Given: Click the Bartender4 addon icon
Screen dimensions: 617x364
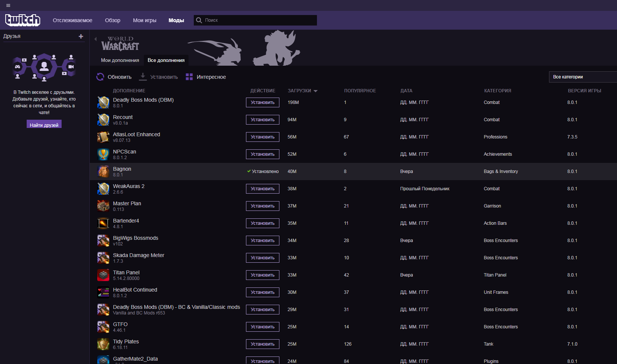Looking at the screenshot, I should pos(103,223).
